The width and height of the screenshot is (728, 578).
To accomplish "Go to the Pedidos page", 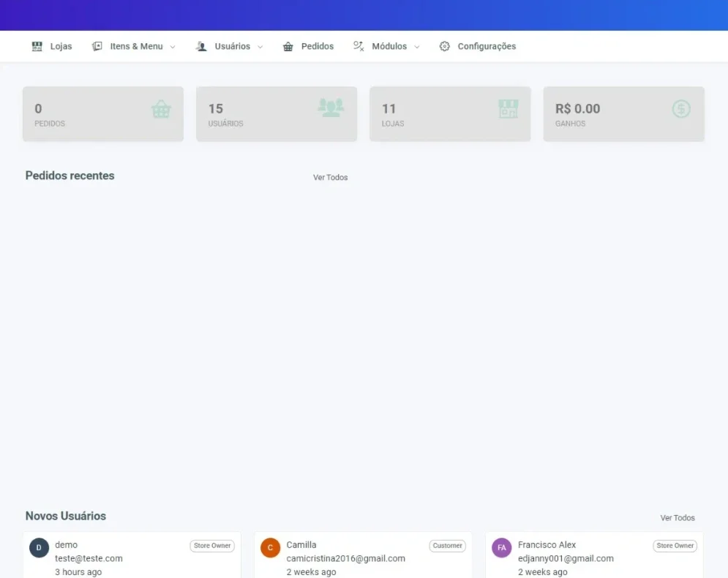I will click(308, 46).
